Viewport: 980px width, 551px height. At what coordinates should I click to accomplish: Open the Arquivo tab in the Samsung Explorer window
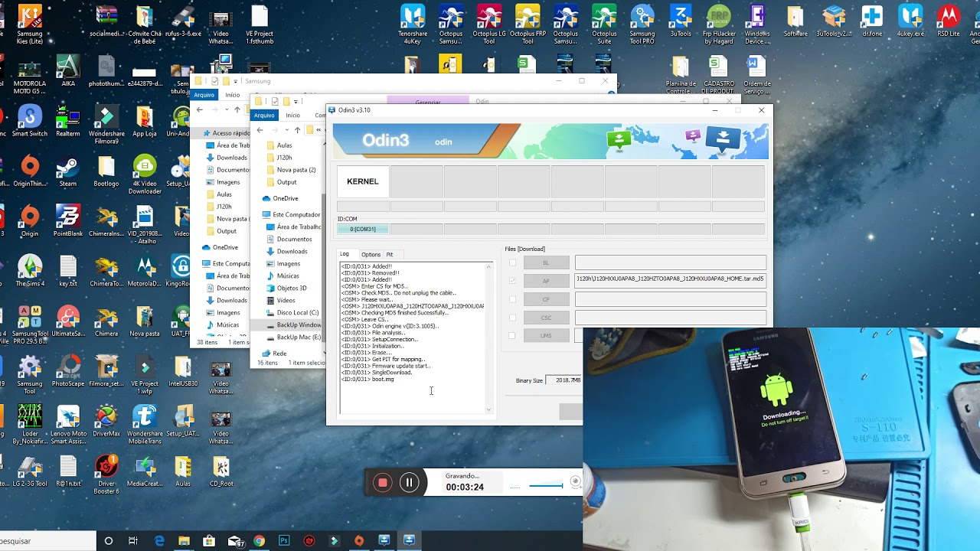coord(204,95)
